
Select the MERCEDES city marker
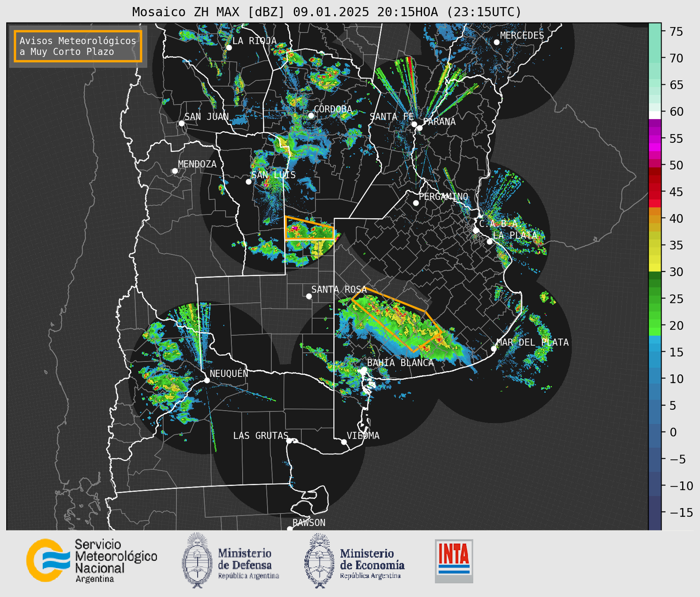coord(496,42)
